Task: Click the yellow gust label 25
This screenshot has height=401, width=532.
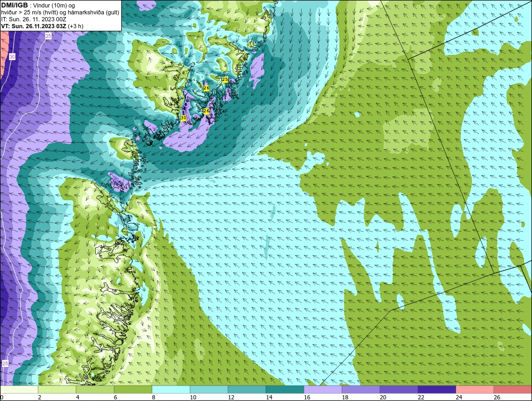Action: 225,79
